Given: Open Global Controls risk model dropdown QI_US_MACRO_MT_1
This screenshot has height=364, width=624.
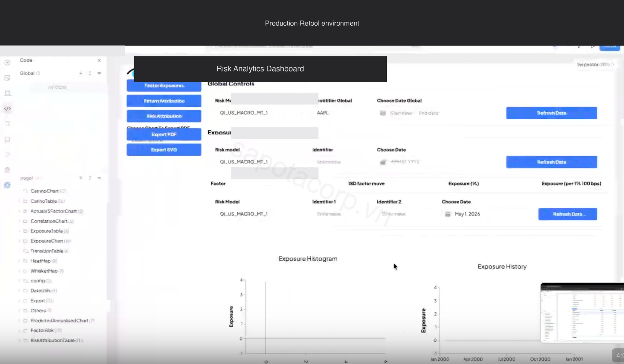Looking at the screenshot, I should [x=260, y=113].
